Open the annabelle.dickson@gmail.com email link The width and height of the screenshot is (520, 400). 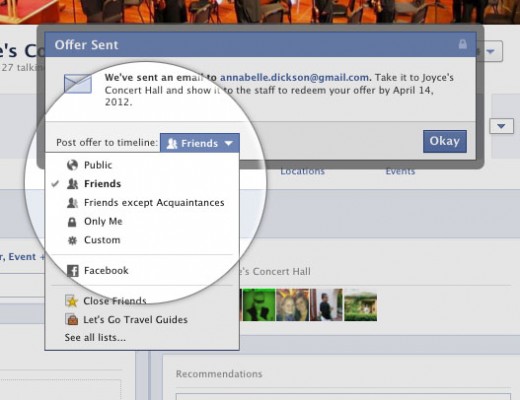pyautogui.click(x=294, y=77)
